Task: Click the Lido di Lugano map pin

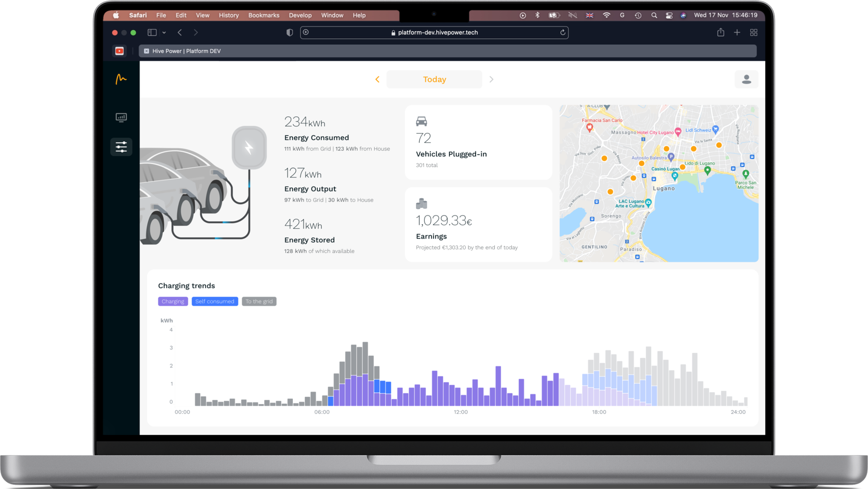Action: [x=707, y=171]
